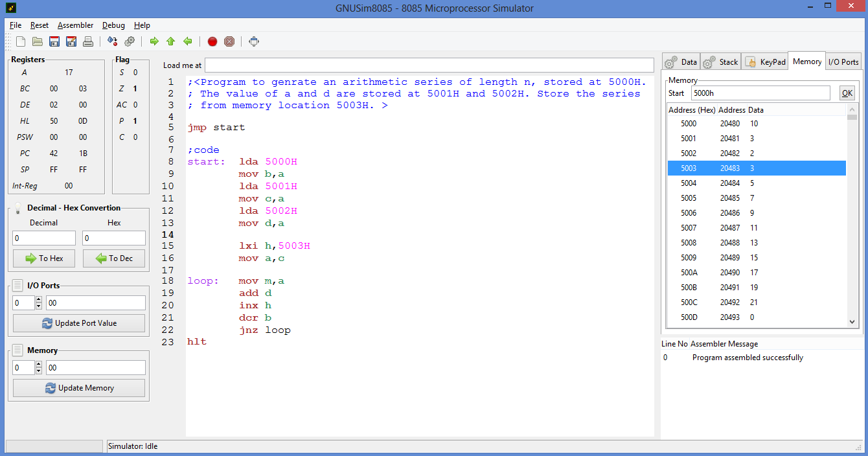Click the Update Port Value button

pyautogui.click(x=79, y=323)
